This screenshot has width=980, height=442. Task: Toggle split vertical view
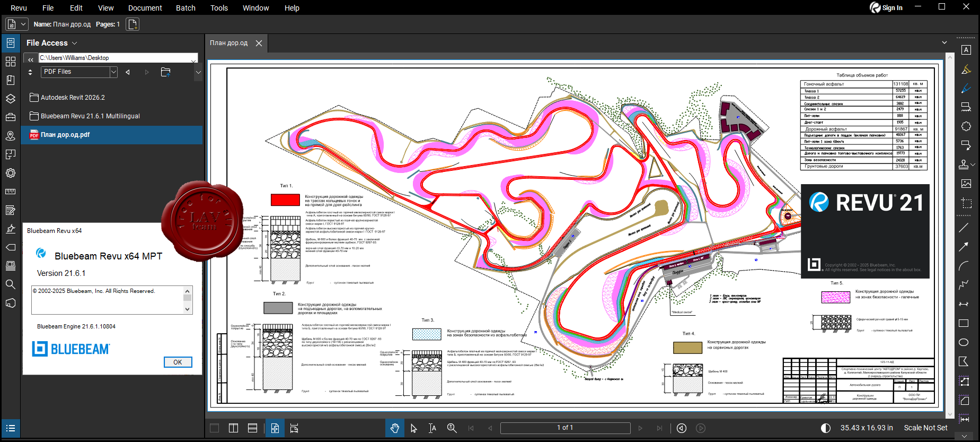click(233, 428)
